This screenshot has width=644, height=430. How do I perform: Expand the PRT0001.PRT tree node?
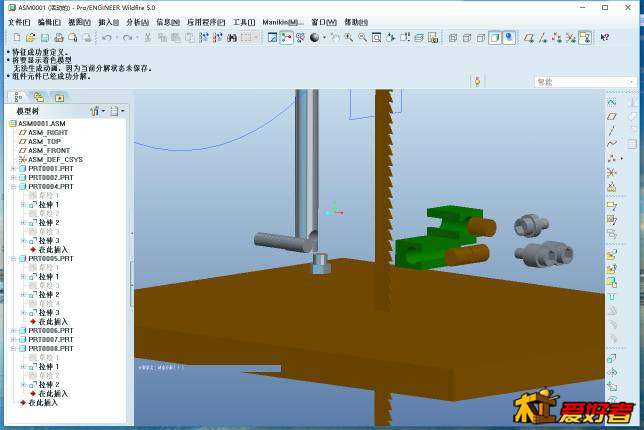click(14, 168)
